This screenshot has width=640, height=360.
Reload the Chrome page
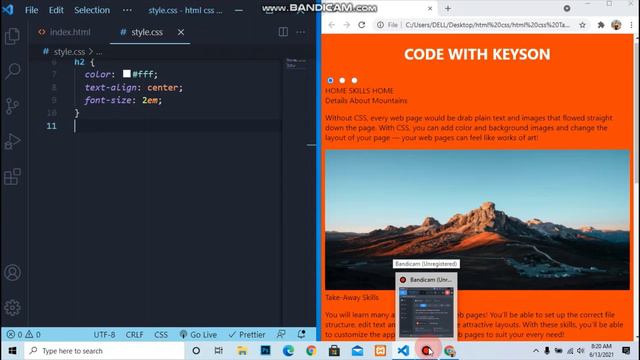362,25
